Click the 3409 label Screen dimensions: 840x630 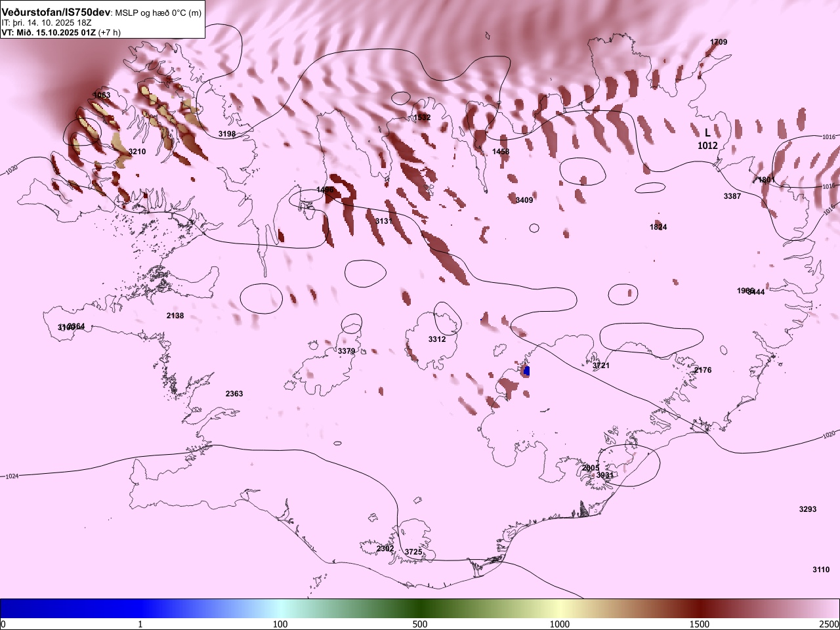(x=524, y=200)
